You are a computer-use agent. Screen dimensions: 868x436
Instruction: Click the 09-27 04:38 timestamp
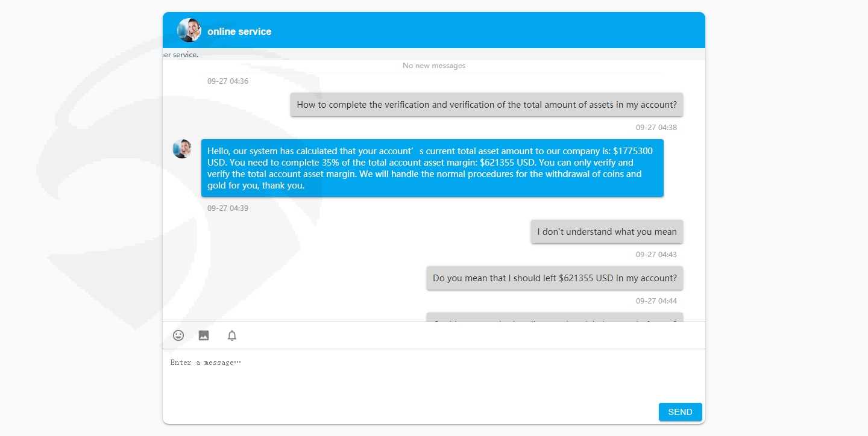pyautogui.click(x=656, y=128)
